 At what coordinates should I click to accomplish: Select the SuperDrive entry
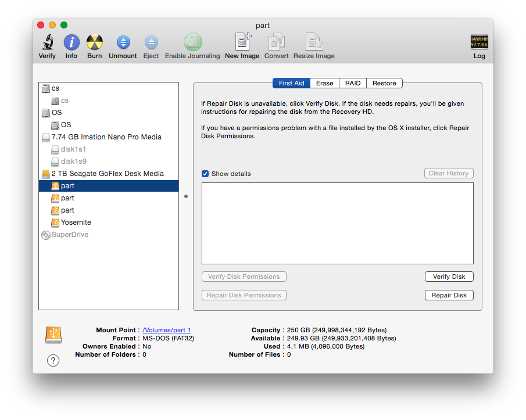(109, 235)
